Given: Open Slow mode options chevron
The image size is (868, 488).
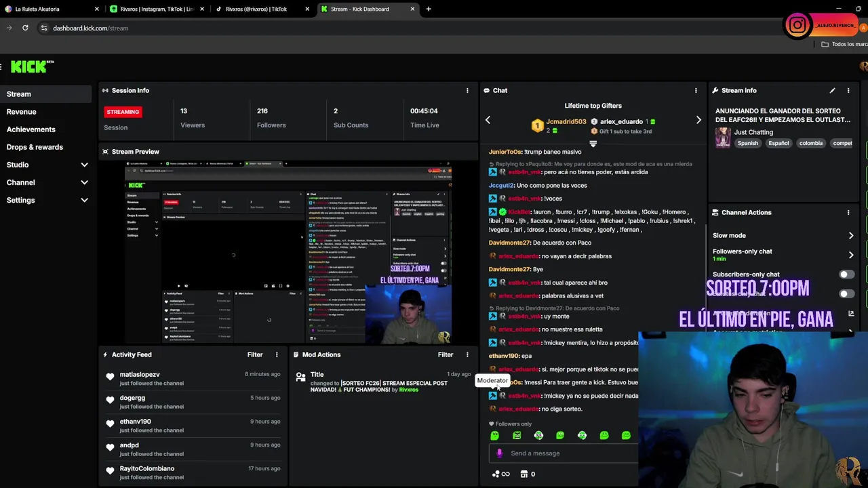Looking at the screenshot, I should [x=851, y=235].
